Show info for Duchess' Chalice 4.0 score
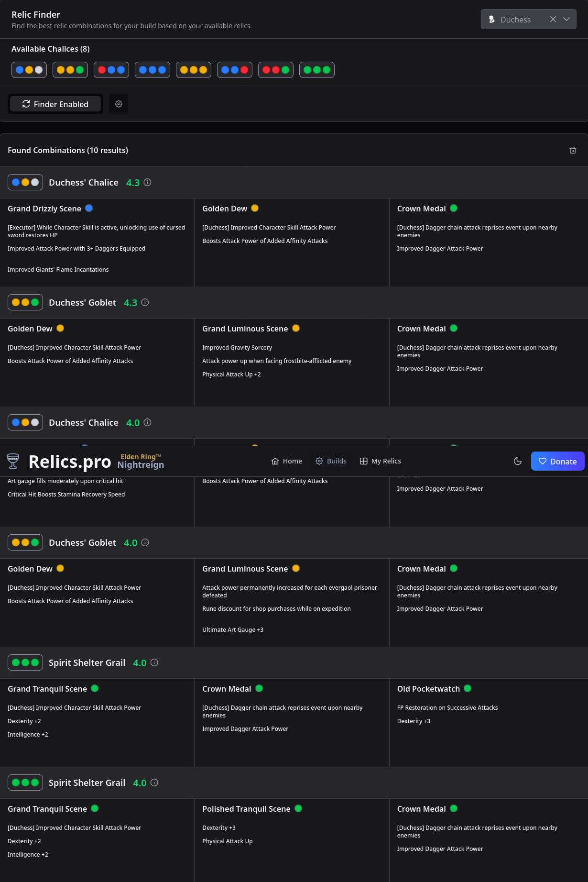 pos(148,422)
